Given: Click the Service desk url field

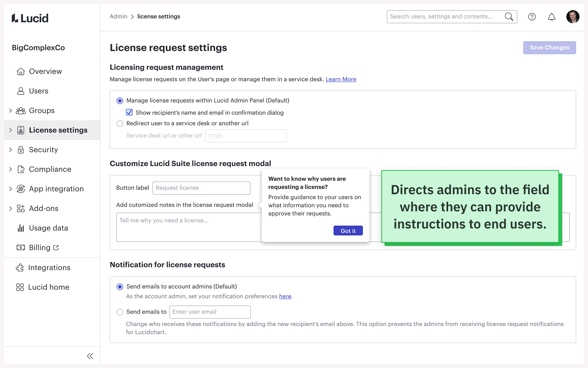Looking at the screenshot, I should click(x=246, y=136).
